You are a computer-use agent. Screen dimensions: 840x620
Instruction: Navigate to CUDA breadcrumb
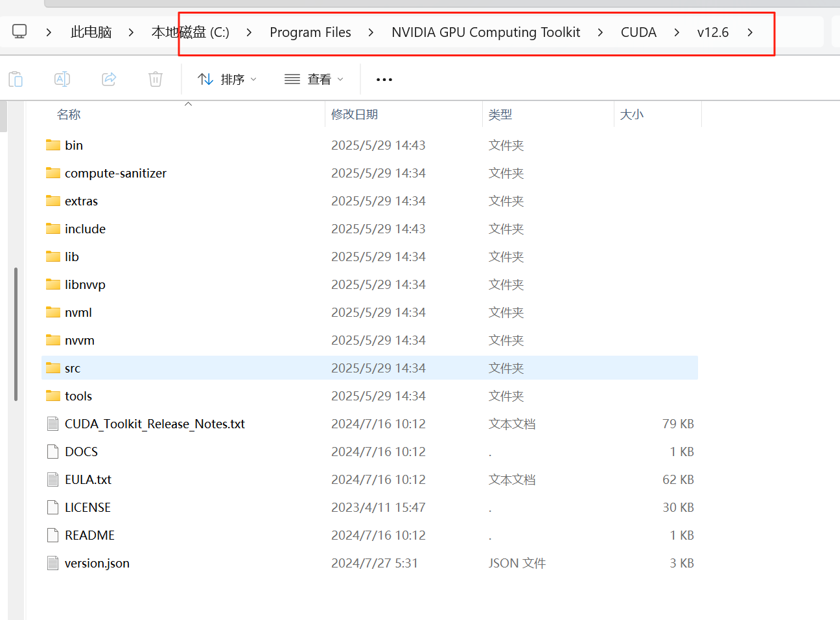pos(638,32)
